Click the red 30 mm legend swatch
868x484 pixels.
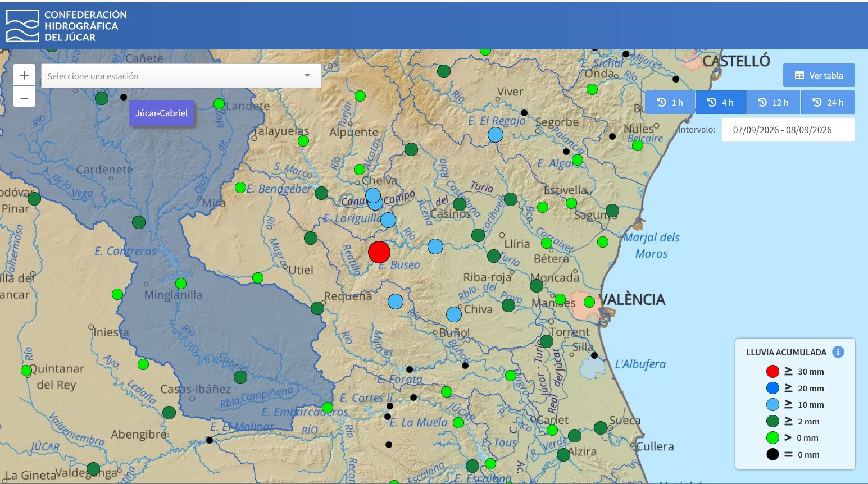tap(772, 371)
